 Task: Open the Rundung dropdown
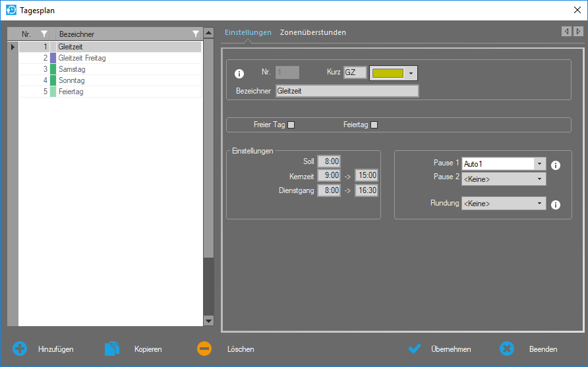[540, 204]
